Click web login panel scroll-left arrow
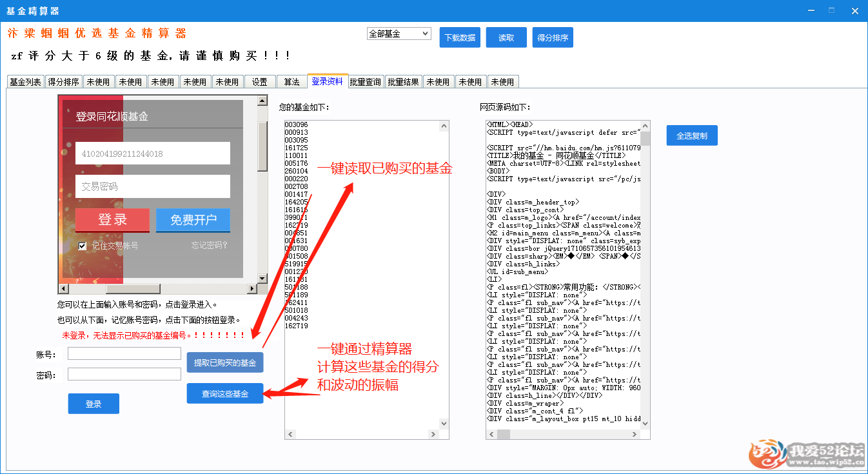This screenshot has width=868, height=474. coord(63,288)
